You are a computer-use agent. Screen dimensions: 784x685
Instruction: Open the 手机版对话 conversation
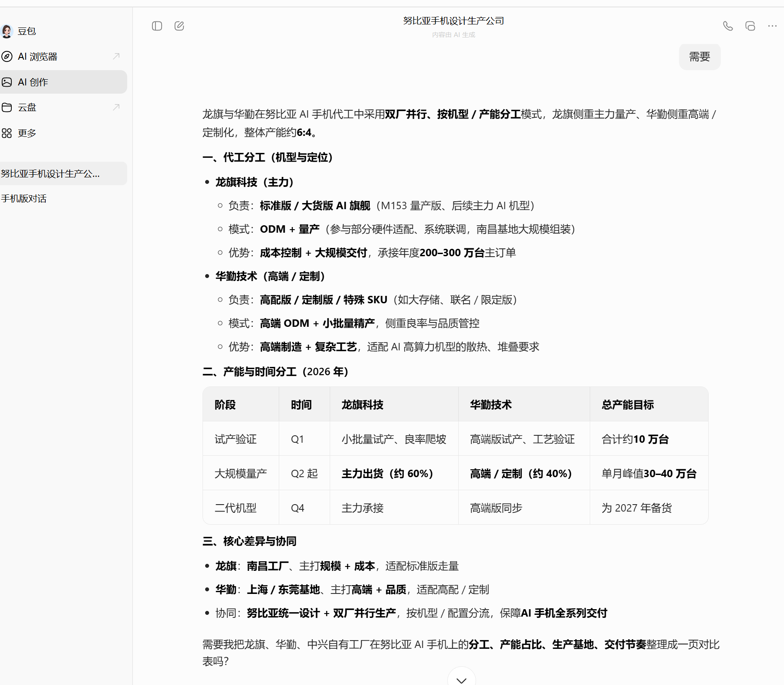pyautogui.click(x=64, y=199)
